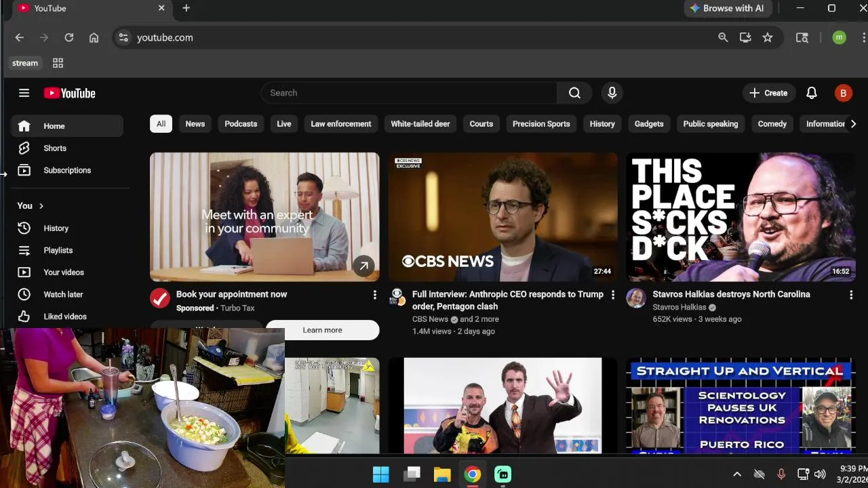
Task: Select the Comedy filter chip
Action: click(772, 124)
